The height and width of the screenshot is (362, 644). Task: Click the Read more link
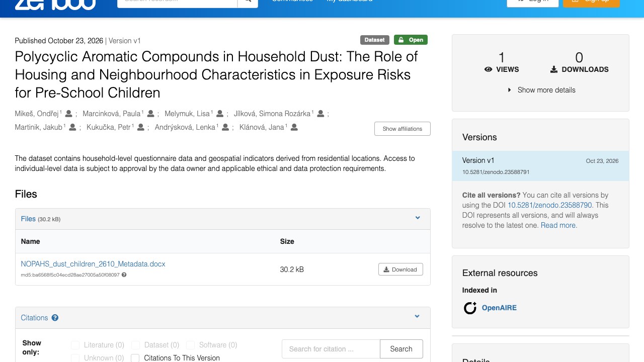[x=559, y=225]
